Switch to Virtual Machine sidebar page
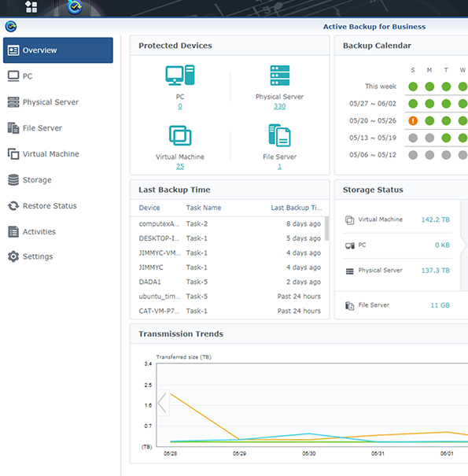468x476 pixels. pos(58,154)
